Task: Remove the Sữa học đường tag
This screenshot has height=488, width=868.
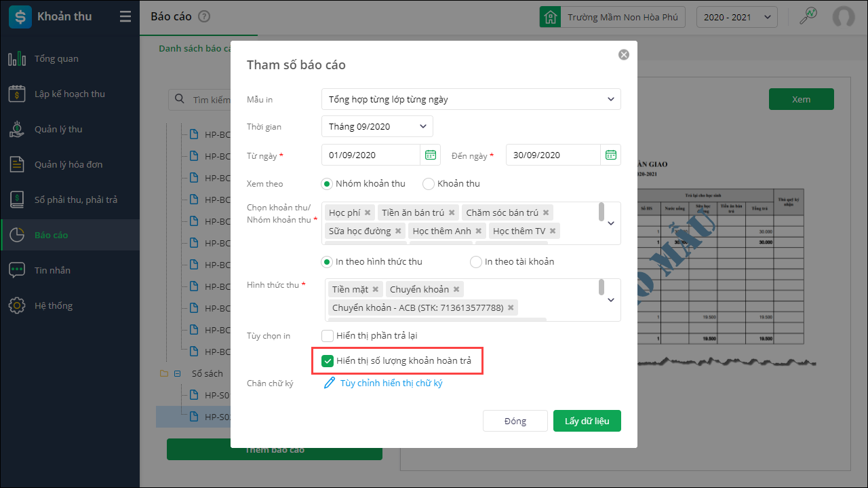Action: coord(398,231)
